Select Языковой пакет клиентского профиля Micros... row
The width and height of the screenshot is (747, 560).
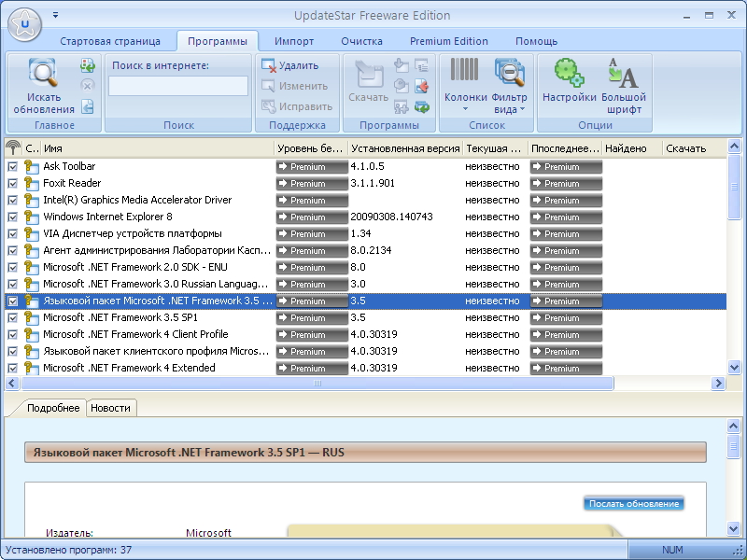[365, 352]
